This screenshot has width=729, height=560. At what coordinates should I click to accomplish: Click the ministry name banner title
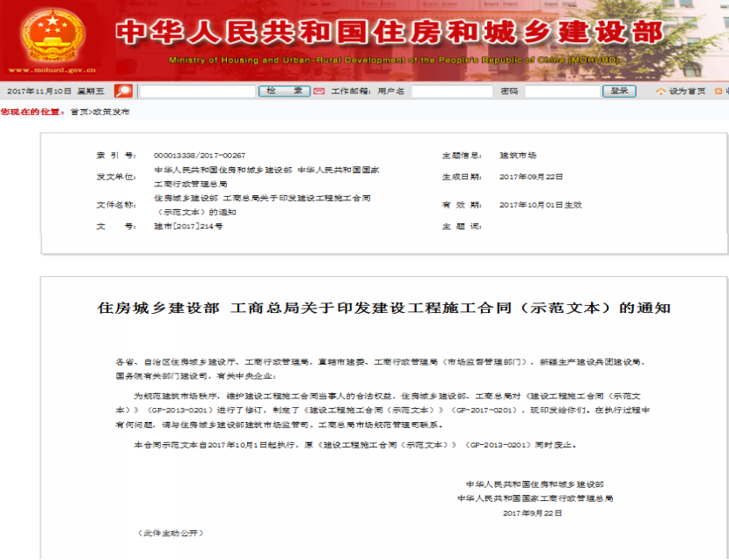click(x=390, y=31)
